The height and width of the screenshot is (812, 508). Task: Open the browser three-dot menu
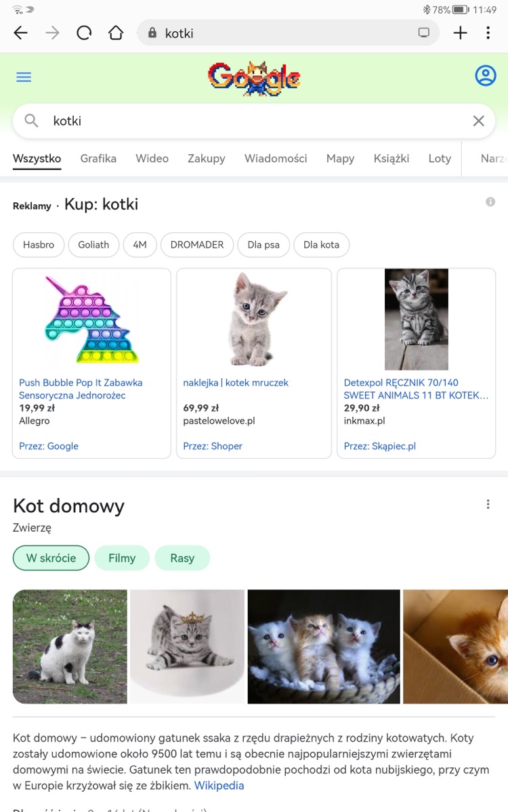[488, 33]
